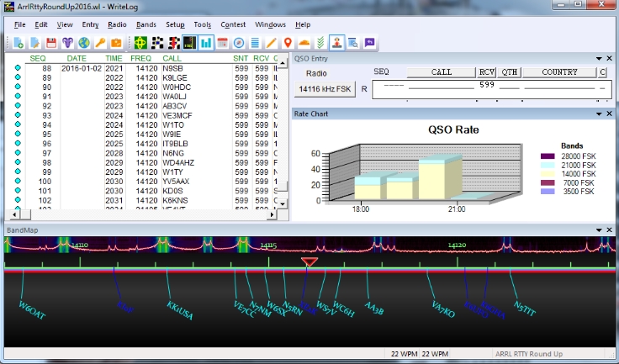
Task: Open the Tools menu
Action: pos(203,24)
